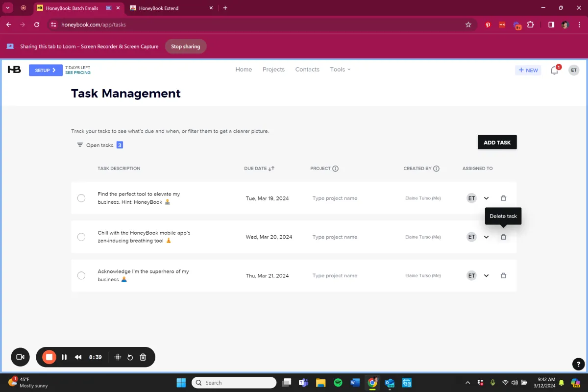588x392 pixels.
Task: Click the browser address bar URL
Action: coord(94,24)
